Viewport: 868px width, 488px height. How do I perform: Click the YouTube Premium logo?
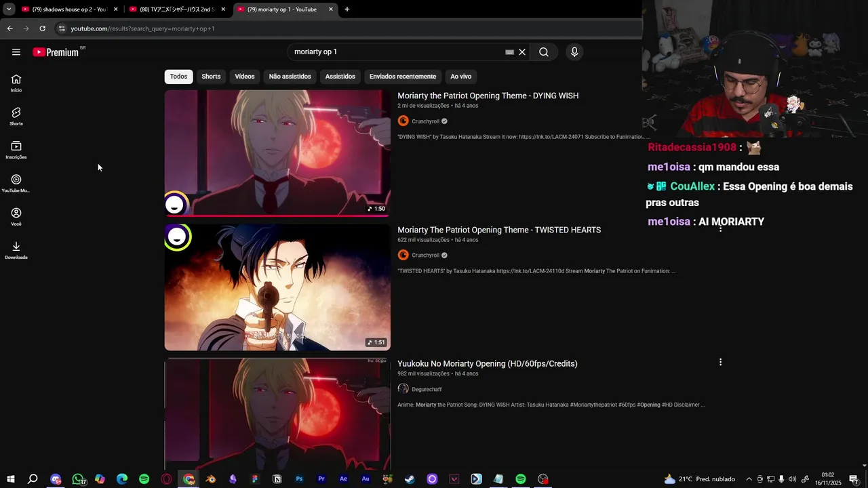56,52
